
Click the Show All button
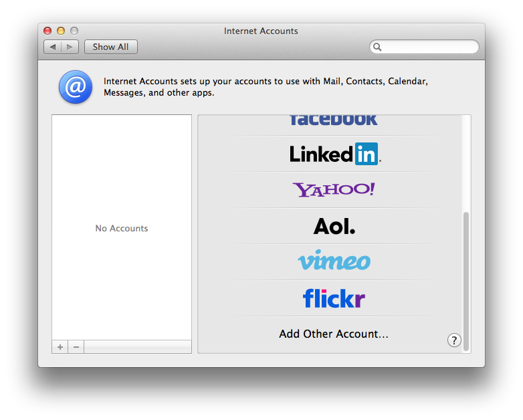pos(111,47)
